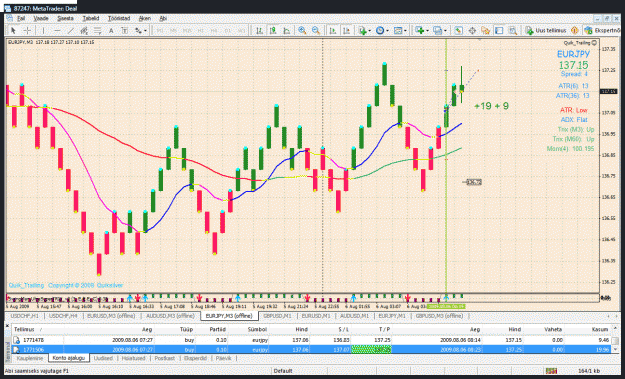Open the arrows and symbols dropdown

(x=141, y=31)
